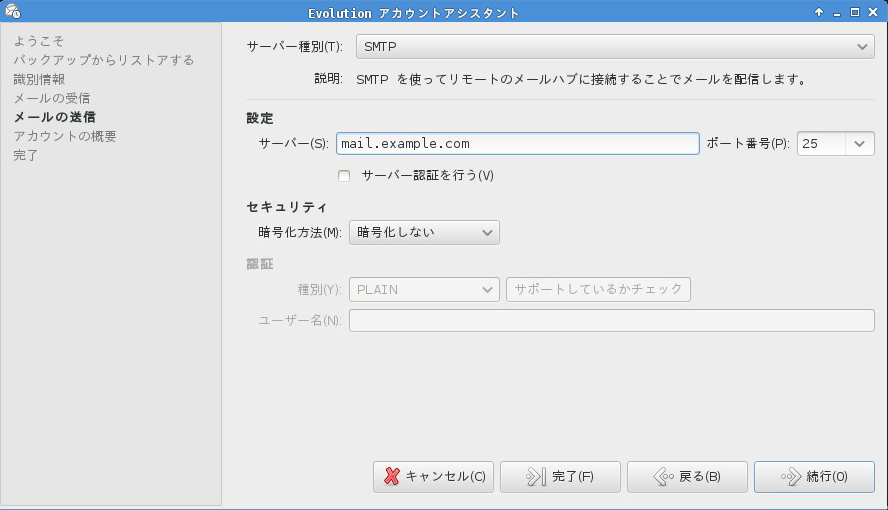Enable the サーバー認証を行う checkbox

(344, 176)
